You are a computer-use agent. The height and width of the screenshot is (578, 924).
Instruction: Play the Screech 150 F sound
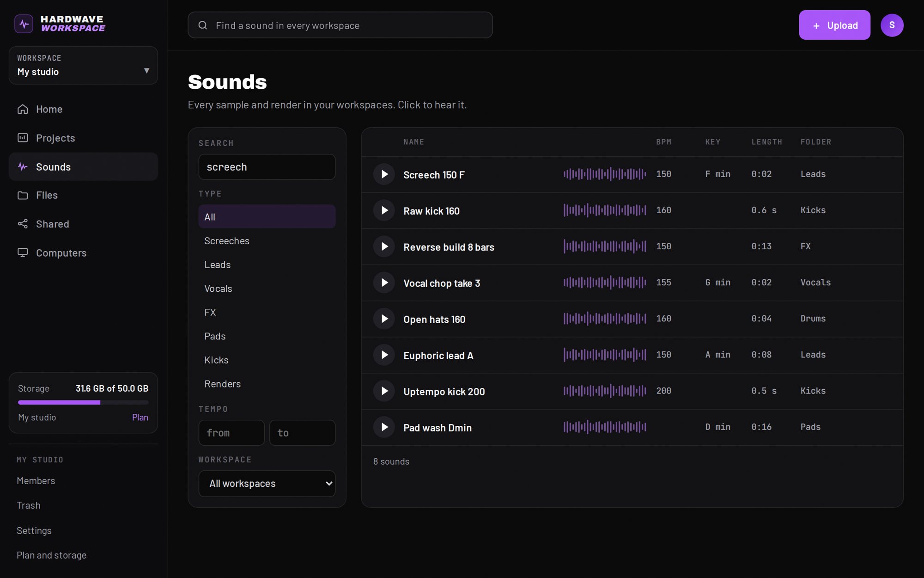coord(384,174)
